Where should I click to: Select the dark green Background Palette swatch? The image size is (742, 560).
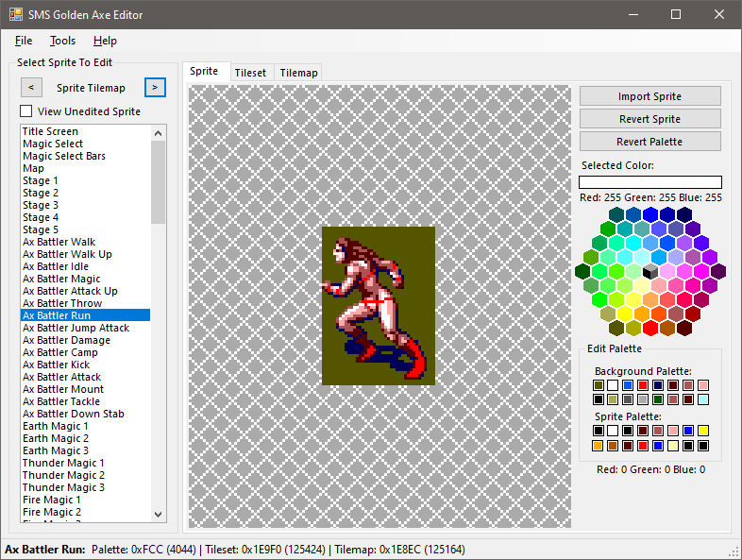pos(658,399)
